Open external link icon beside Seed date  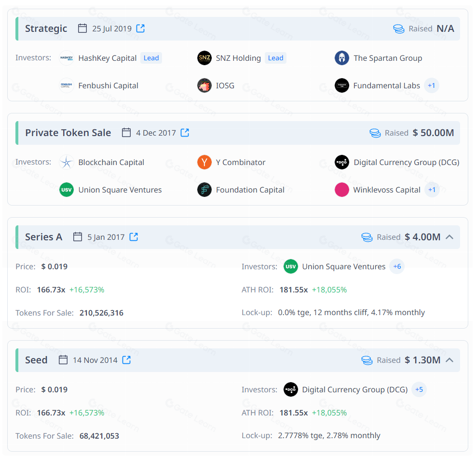tap(126, 360)
